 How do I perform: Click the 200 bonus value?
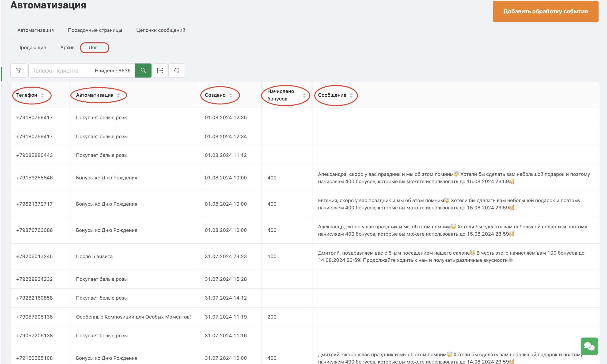click(x=272, y=317)
